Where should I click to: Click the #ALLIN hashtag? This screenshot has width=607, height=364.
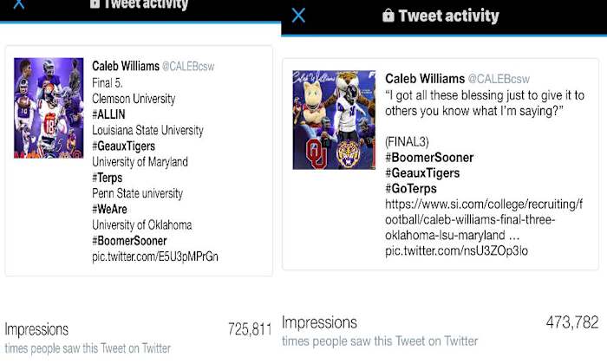point(110,115)
